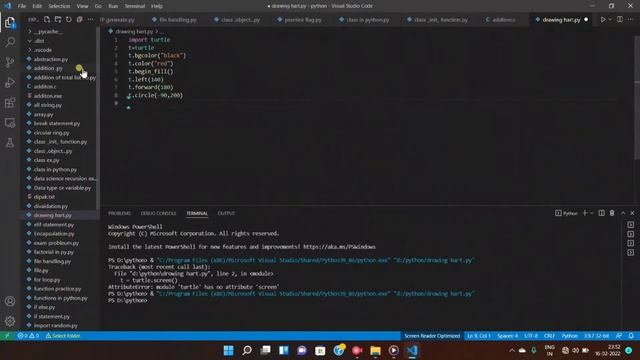This screenshot has height=360, width=640.
Task: Close the terminal panel
Action: (632, 213)
